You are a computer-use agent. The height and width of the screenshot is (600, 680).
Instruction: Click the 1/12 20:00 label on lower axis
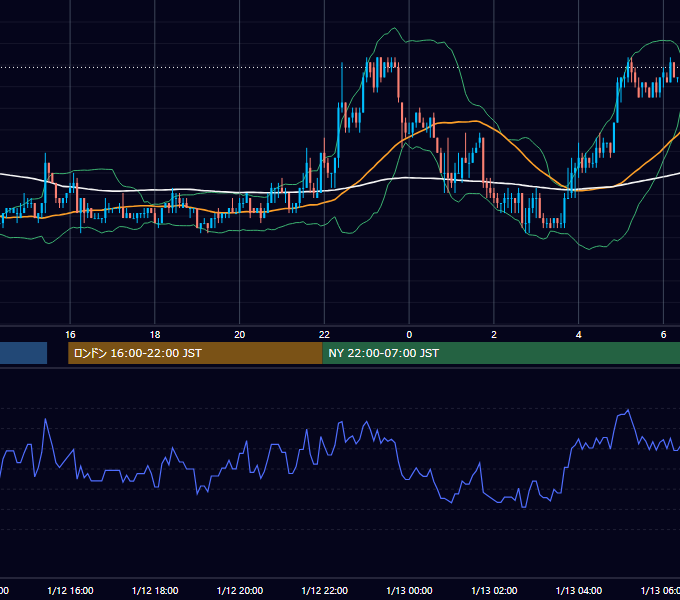pyautogui.click(x=239, y=590)
